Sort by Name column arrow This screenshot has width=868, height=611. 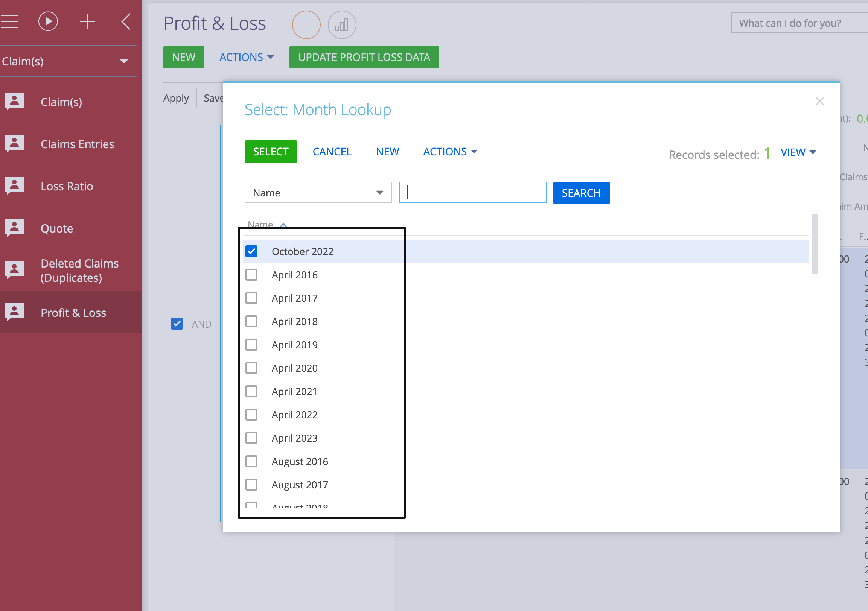click(283, 225)
